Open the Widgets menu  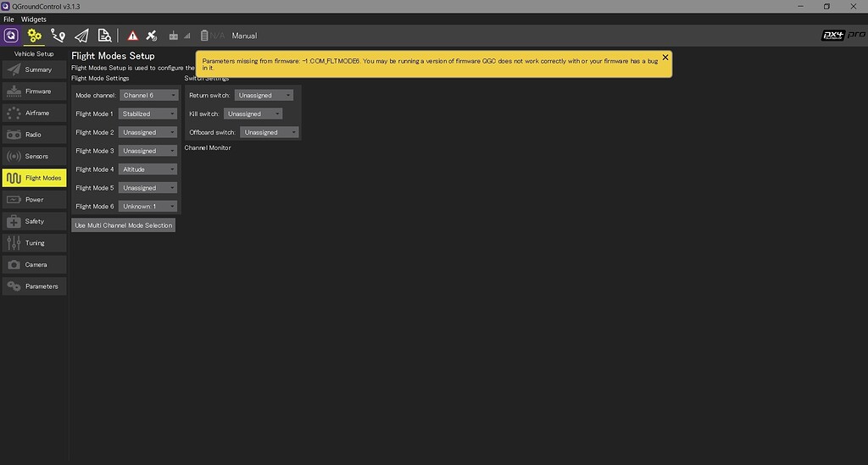[x=34, y=19]
